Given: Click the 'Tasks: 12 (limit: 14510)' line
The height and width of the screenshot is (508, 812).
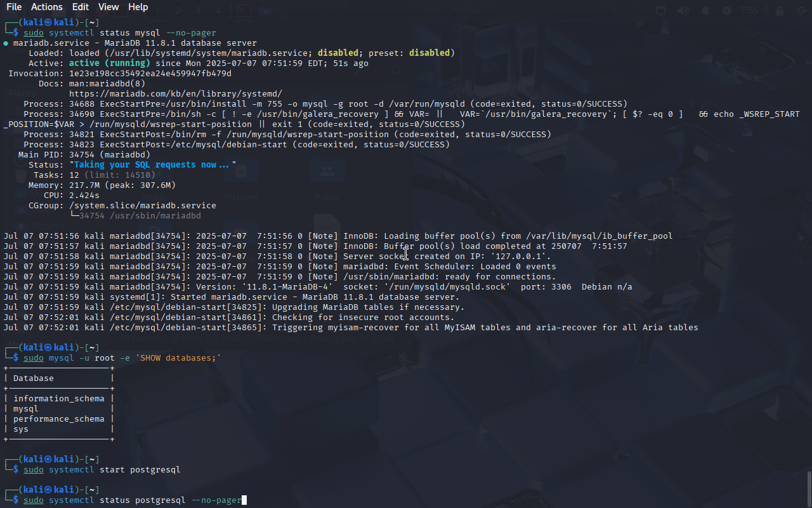Looking at the screenshot, I should pos(95,175).
